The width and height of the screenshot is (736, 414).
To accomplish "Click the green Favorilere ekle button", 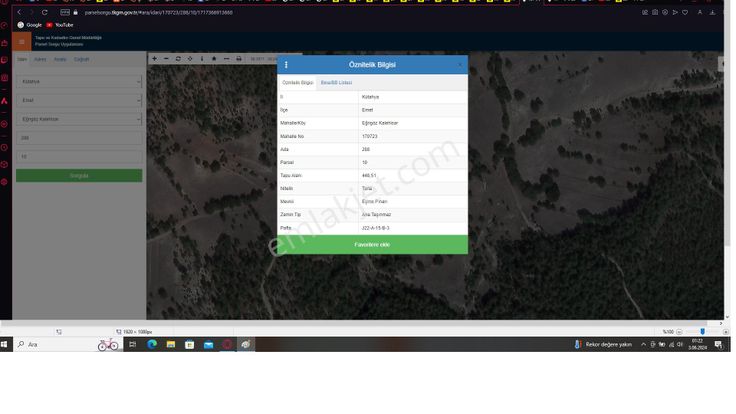I will (372, 244).
